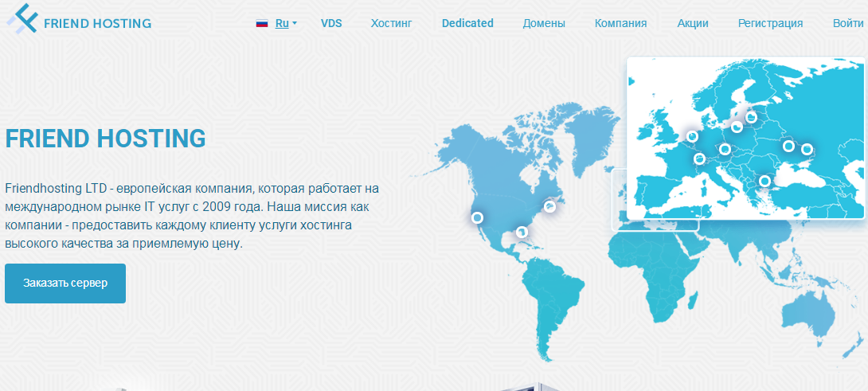
Task: Click the large FRIEND HOSTING heading
Action: tap(105, 139)
